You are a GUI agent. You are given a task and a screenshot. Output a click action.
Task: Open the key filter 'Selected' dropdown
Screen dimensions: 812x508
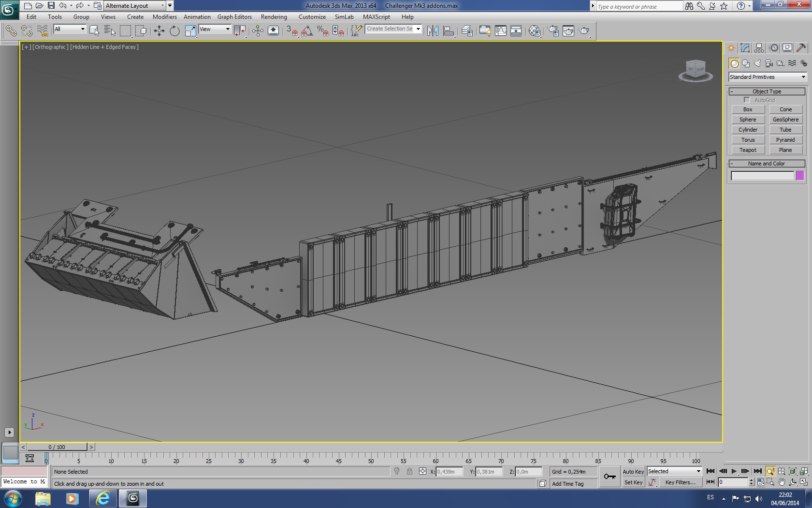(674, 471)
